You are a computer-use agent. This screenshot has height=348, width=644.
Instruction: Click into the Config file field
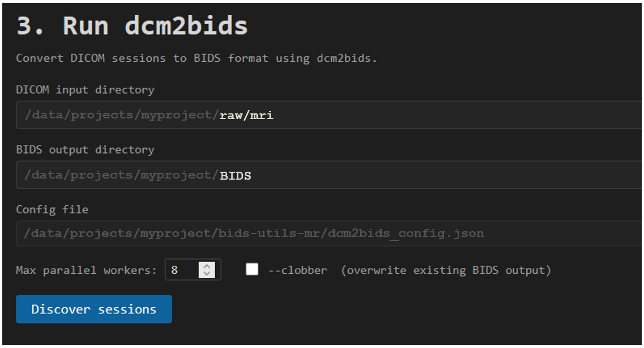tap(396, 234)
